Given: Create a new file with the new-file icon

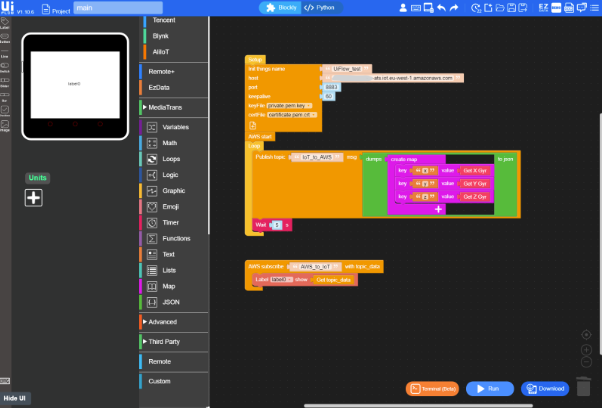Looking at the screenshot, I should coord(488,8).
